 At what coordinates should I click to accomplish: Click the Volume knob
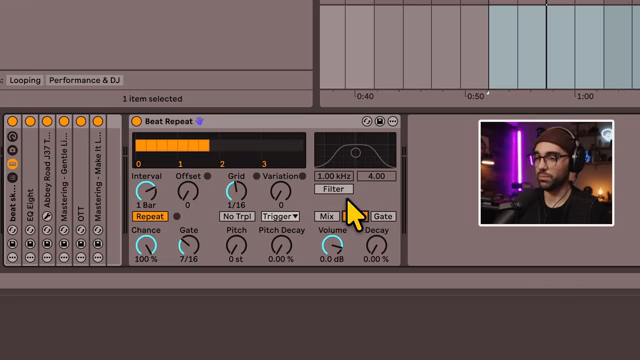coord(333,245)
